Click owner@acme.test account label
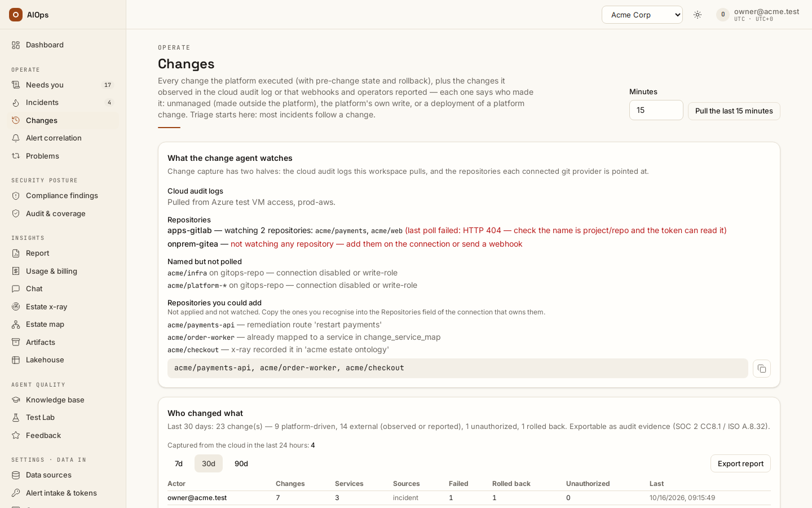Screen dimensions: 812x508 coord(767,11)
